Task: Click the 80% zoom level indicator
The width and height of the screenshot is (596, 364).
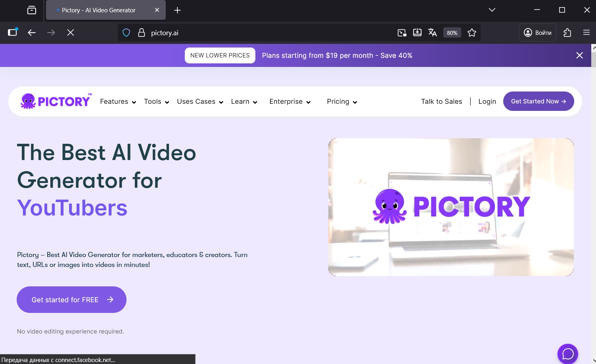Action: [452, 33]
